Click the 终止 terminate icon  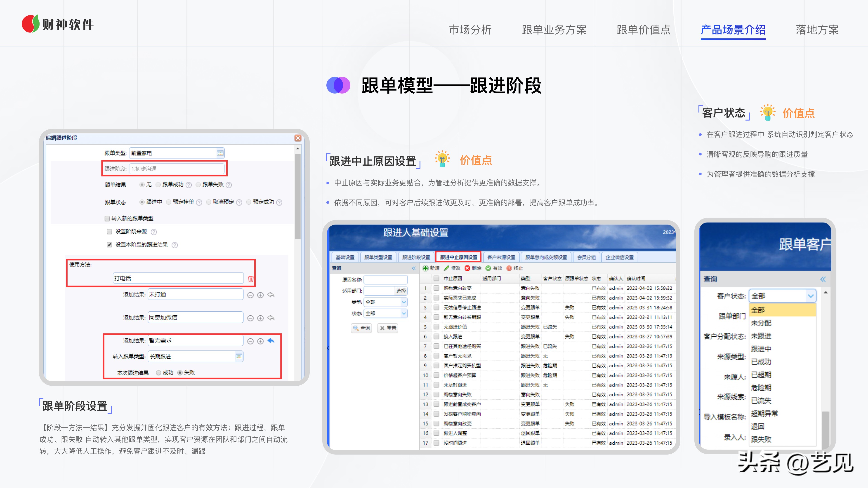tap(509, 268)
